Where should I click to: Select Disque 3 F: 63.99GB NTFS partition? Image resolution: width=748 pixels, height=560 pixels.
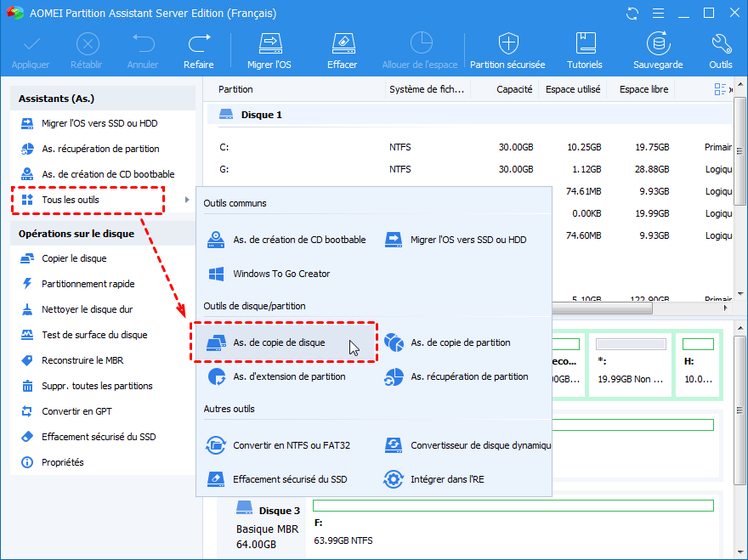click(x=513, y=524)
